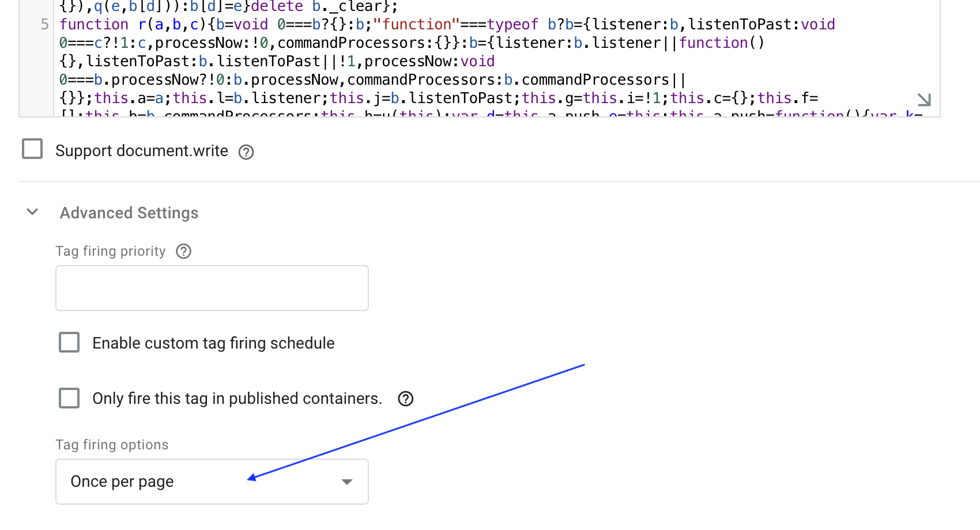
Task: Click help icon next to Tag firing priority
Action: point(183,251)
